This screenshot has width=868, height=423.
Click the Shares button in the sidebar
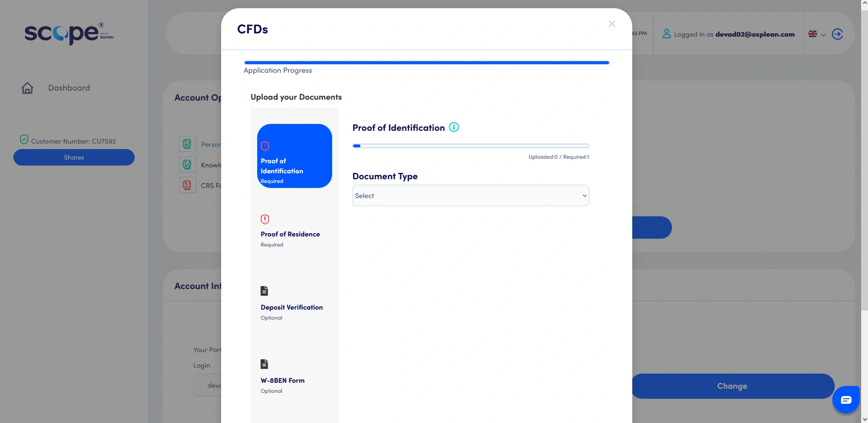coord(74,157)
